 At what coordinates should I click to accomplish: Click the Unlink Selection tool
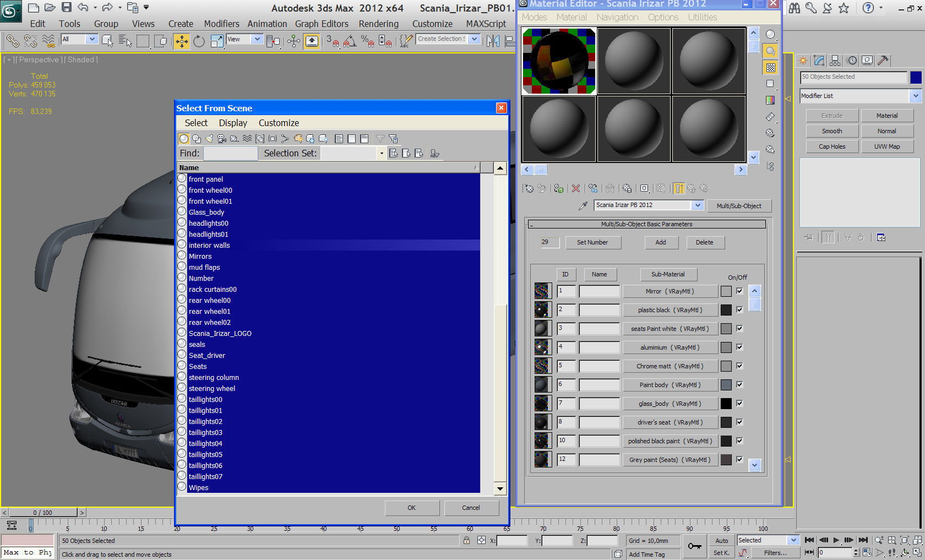(x=30, y=41)
